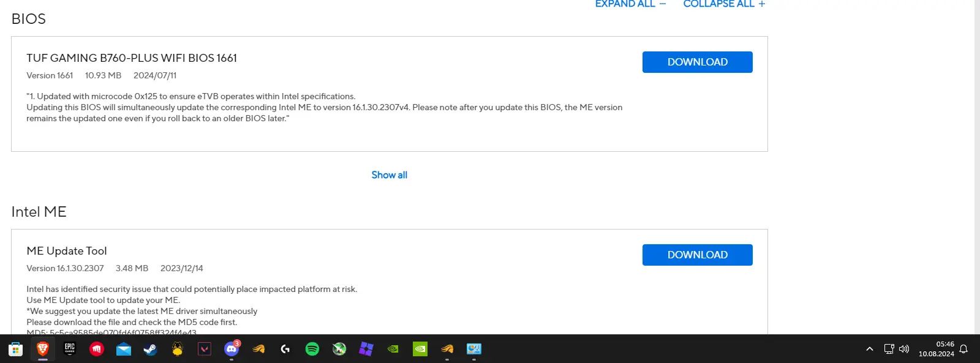Image resolution: width=980 pixels, height=363 pixels.
Task: Open Microsoft Store from the taskbar
Action: point(16,349)
